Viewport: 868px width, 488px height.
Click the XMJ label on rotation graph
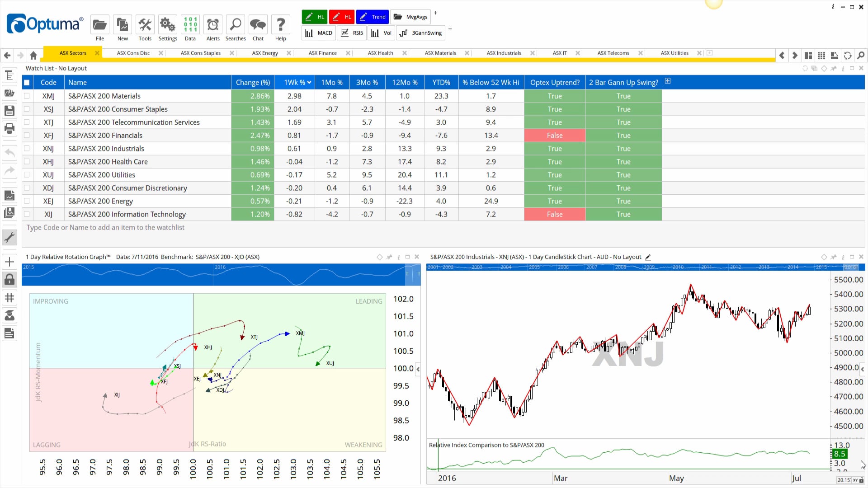coord(300,333)
